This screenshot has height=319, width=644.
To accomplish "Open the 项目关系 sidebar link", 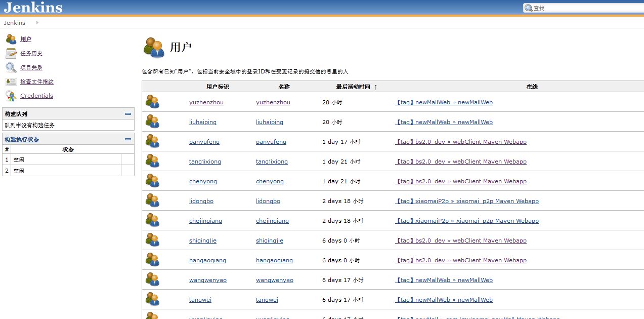I will pyautogui.click(x=31, y=67).
